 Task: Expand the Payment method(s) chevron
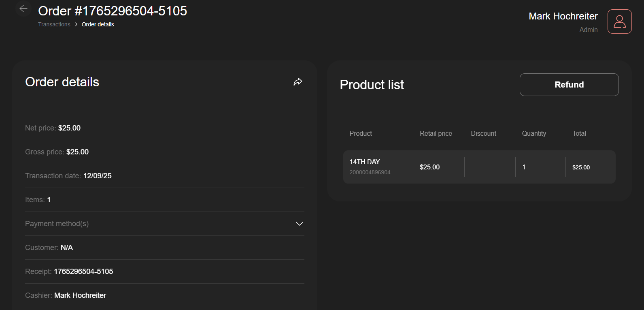pyautogui.click(x=300, y=224)
